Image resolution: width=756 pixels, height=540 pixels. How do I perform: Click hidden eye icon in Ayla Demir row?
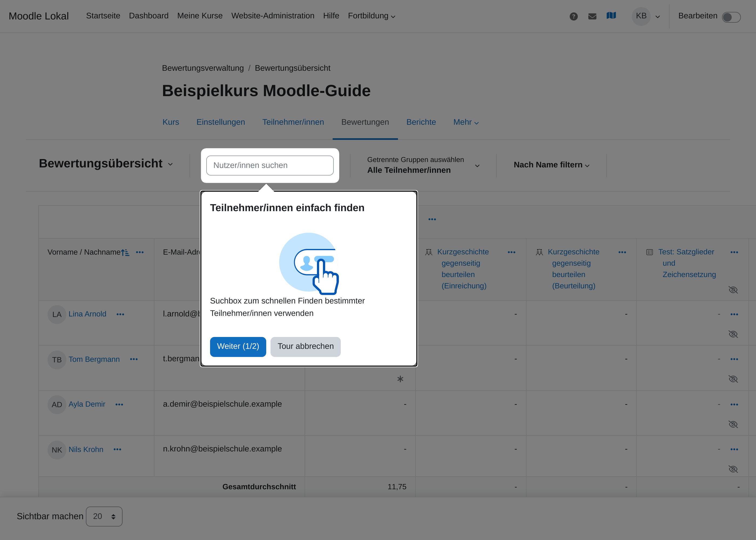pyautogui.click(x=733, y=424)
